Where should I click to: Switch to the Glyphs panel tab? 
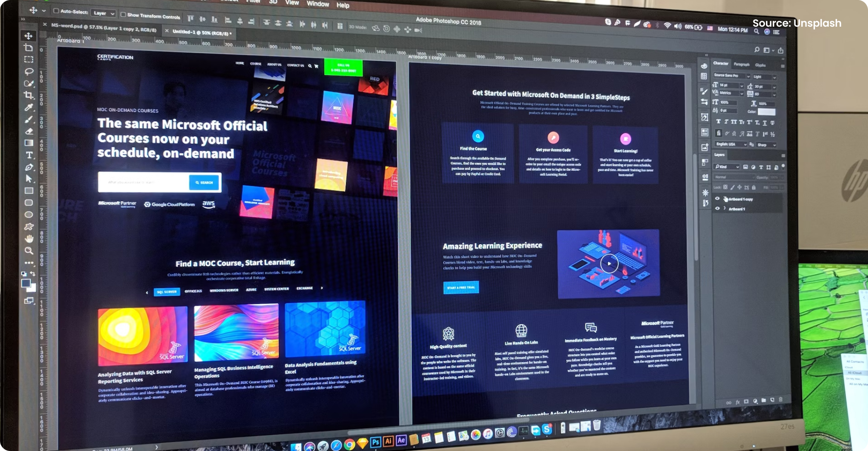(760, 65)
